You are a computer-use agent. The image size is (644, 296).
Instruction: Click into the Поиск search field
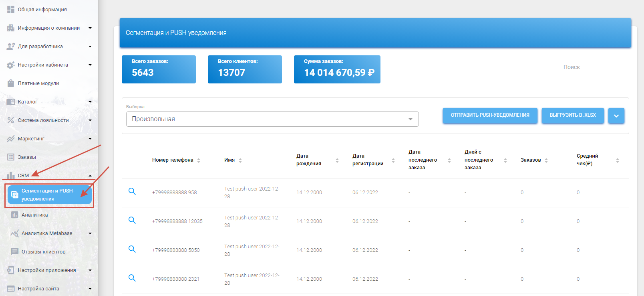[595, 67]
